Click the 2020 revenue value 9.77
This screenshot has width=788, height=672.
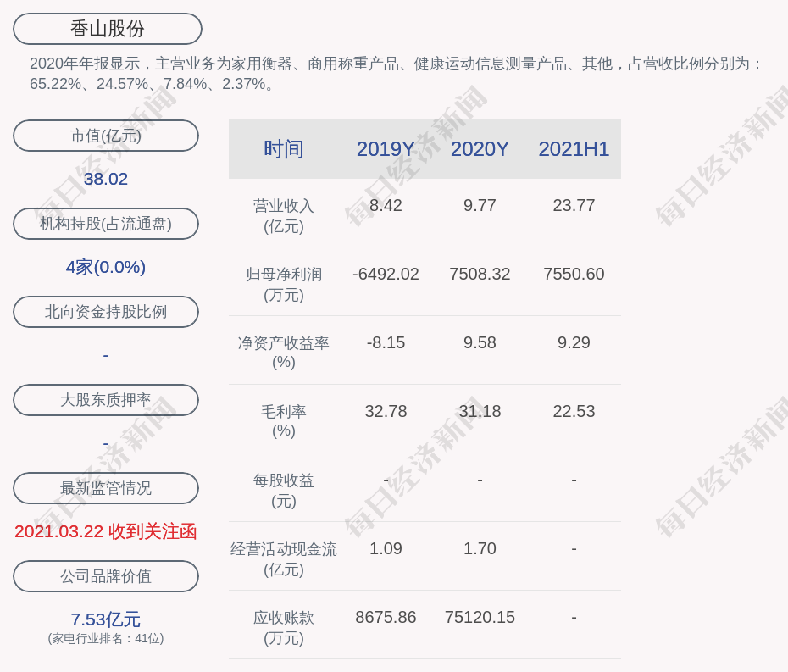click(480, 205)
